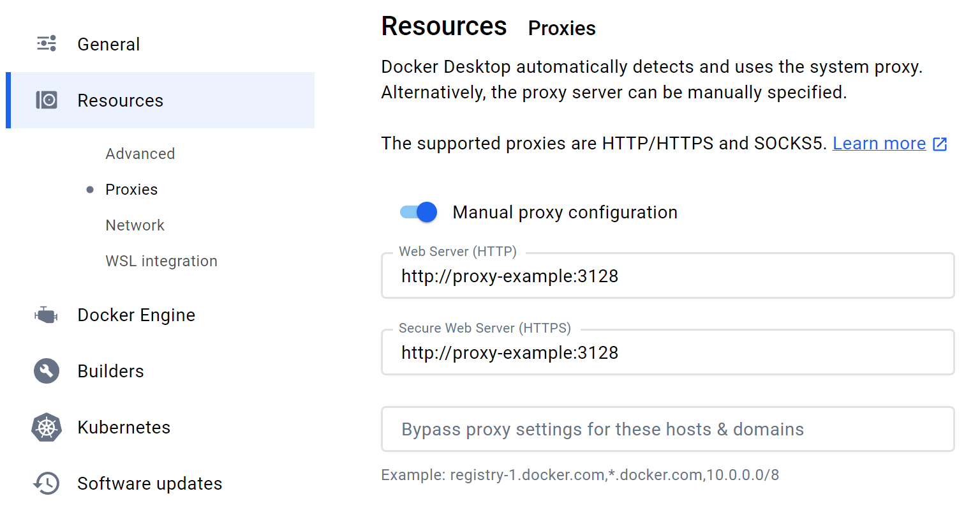980x512 pixels.
Task: Click the Bypass proxy settings hosts field
Action: click(667, 430)
